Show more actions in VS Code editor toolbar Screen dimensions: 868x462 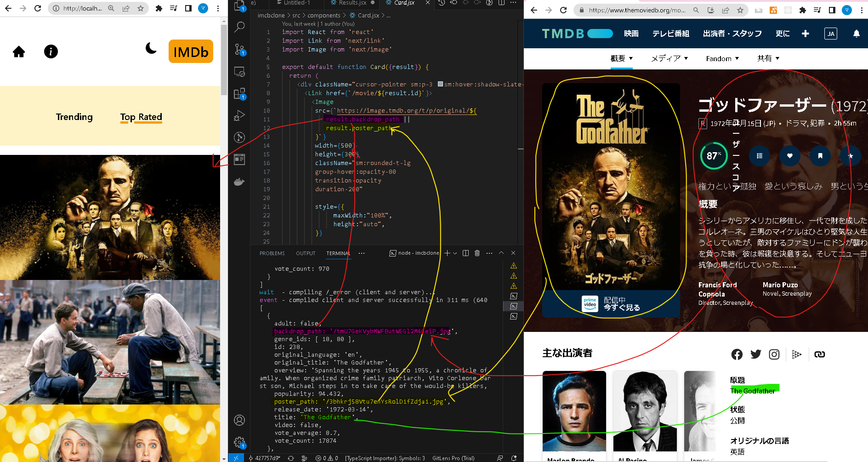[513, 3]
